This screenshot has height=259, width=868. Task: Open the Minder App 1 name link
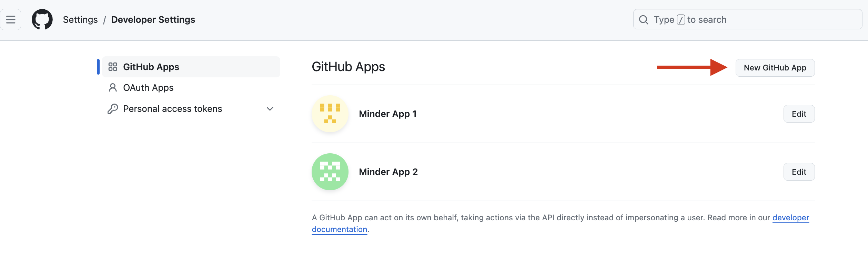click(x=388, y=114)
